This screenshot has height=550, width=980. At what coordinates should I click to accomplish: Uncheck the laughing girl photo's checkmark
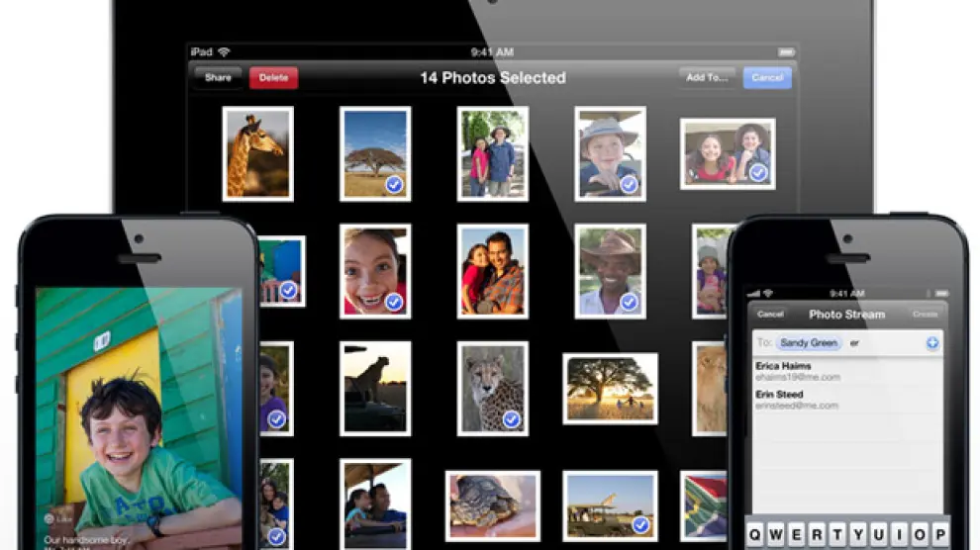tap(393, 301)
